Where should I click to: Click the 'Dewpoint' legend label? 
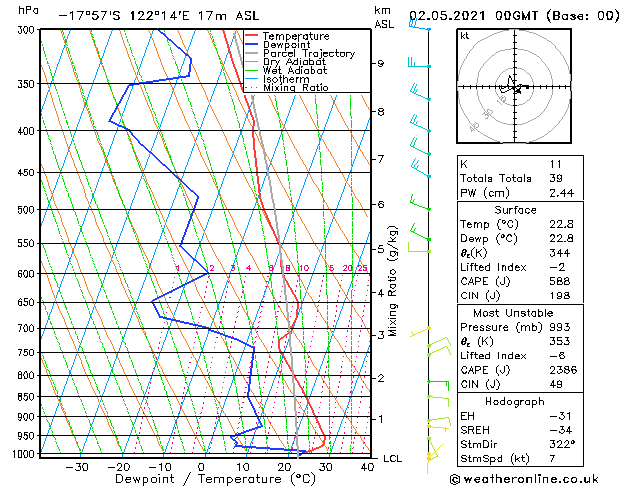coord(286,45)
